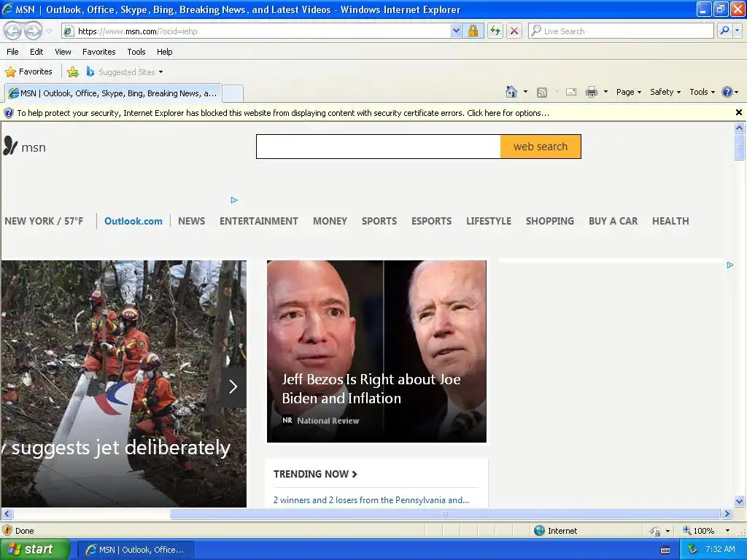
Task: Open the recent pages dropdown beside Forward
Action: coord(49,31)
